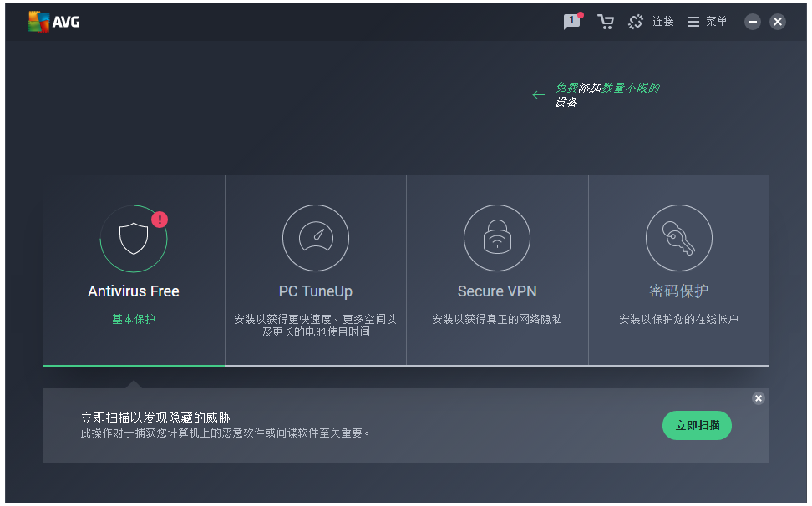Click the text 安装以保护您的在线帐户
This screenshot has width=812, height=506.
(x=679, y=319)
